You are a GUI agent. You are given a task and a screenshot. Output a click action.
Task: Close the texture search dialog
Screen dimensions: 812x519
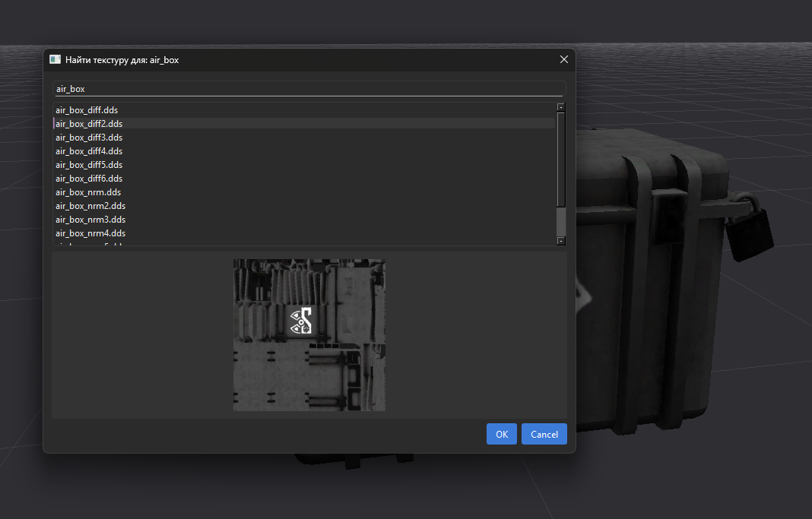(563, 59)
